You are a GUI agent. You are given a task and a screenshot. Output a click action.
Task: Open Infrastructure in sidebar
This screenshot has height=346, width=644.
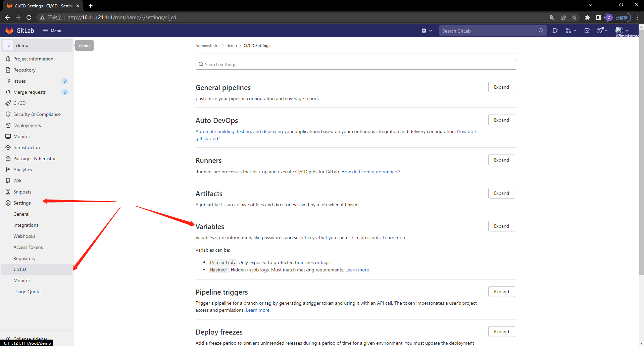pyautogui.click(x=37, y=147)
